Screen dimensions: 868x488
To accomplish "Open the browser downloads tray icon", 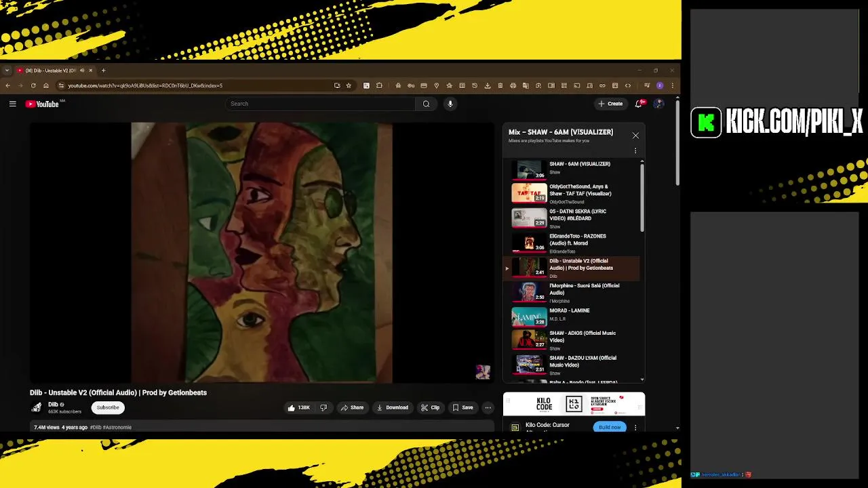I will pos(487,85).
